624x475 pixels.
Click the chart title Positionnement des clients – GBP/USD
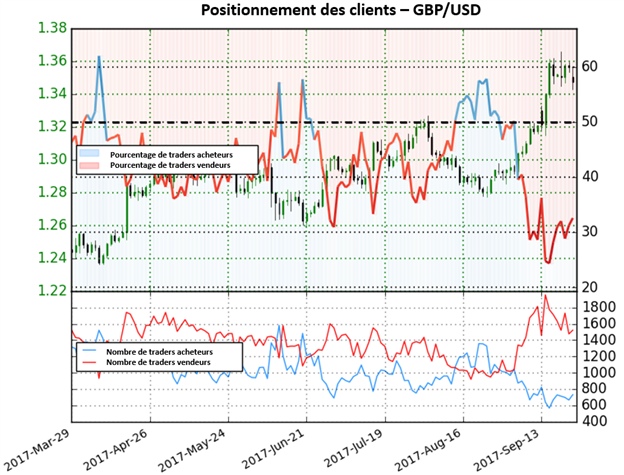pyautogui.click(x=341, y=10)
